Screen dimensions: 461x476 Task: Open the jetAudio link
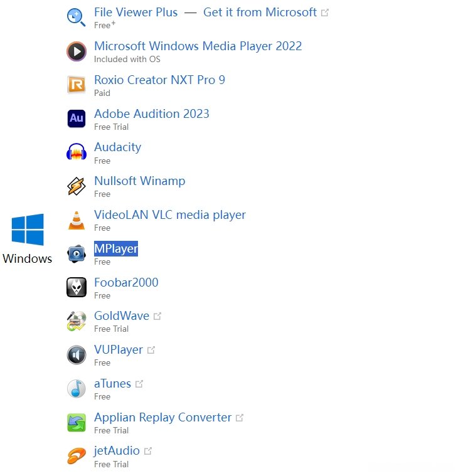pyautogui.click(x=117, y=451)
